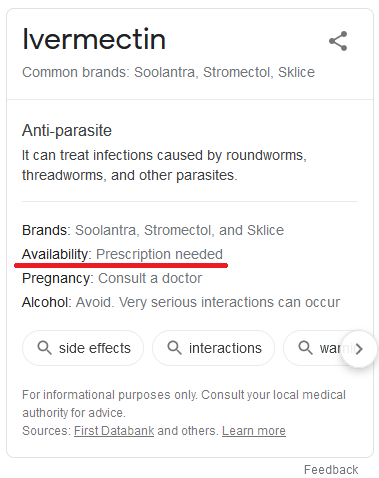Search for Ivermectin interactions

(213, 348)
